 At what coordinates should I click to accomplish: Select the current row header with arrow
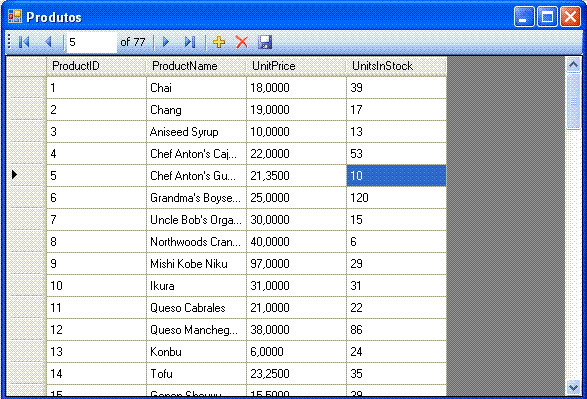pyautogui.click(x=26, y=175)
